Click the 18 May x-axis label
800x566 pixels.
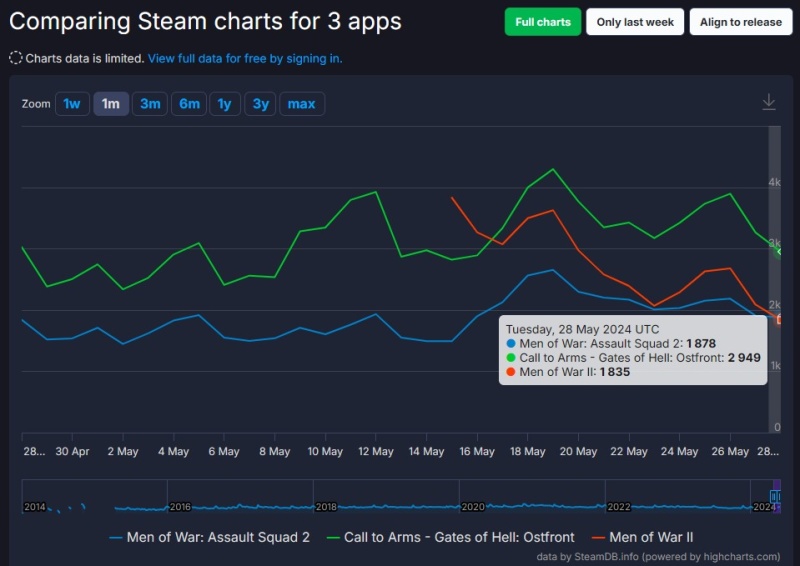[x=528, y=452]
